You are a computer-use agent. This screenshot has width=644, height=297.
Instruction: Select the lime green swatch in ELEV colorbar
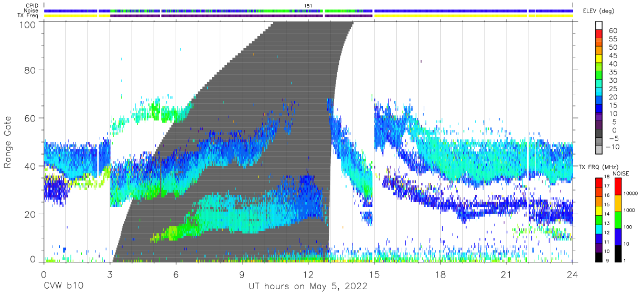[598, 68]
